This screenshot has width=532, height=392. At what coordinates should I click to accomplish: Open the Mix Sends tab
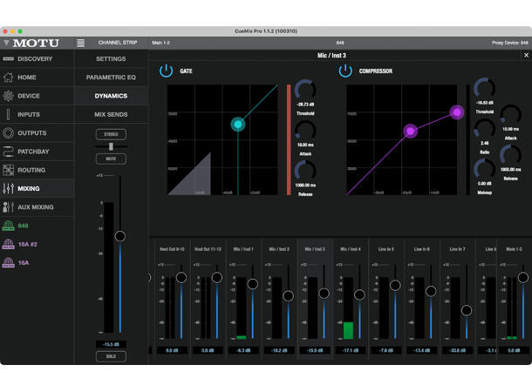click(x=111, y=114)
